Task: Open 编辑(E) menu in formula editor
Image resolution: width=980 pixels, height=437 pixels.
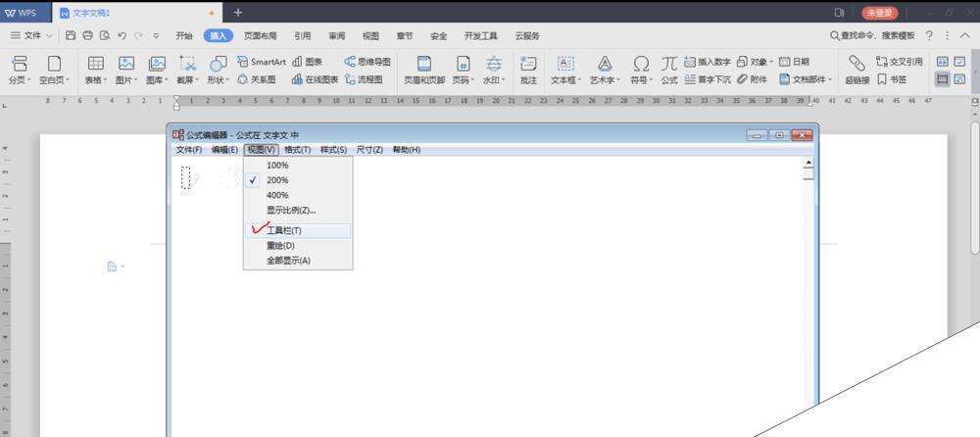Action: (224, 150)
